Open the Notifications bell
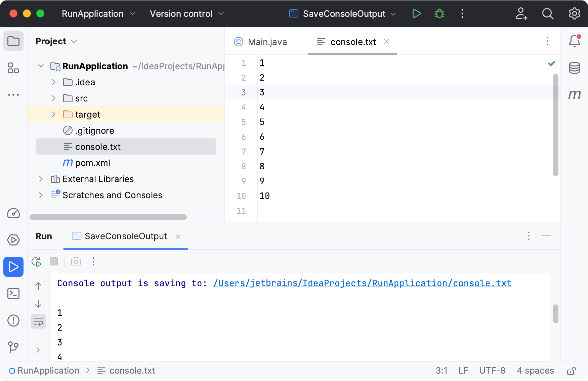Screen dimensions: 588x381 tap(574, 41)
